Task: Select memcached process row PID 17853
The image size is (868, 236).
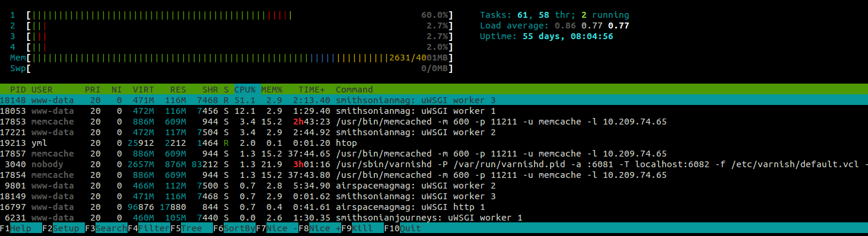Action: tap(434, 122)
